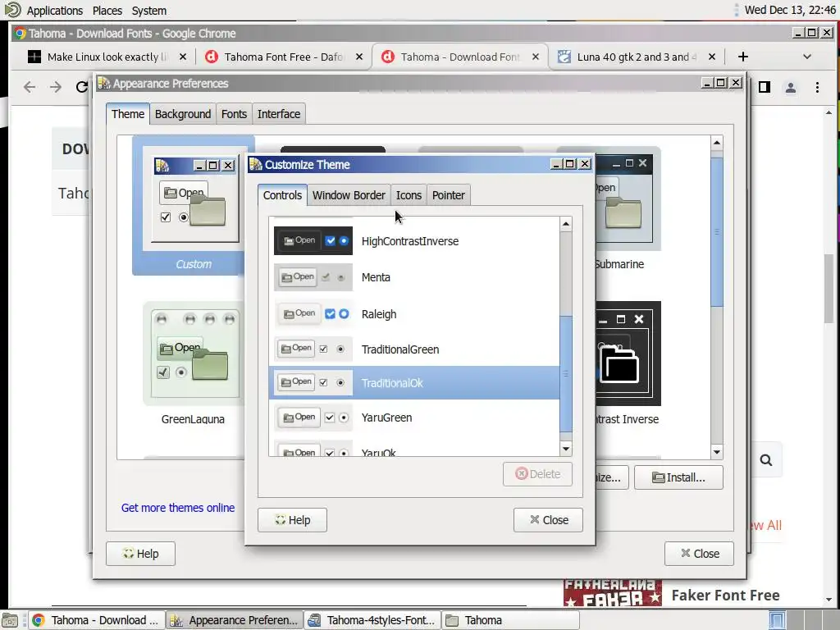Image resolution: width=840 pixels, height=630 pixels.
Task: Select the Theme tab in Appearance Preferences
Action: [127, 114]
